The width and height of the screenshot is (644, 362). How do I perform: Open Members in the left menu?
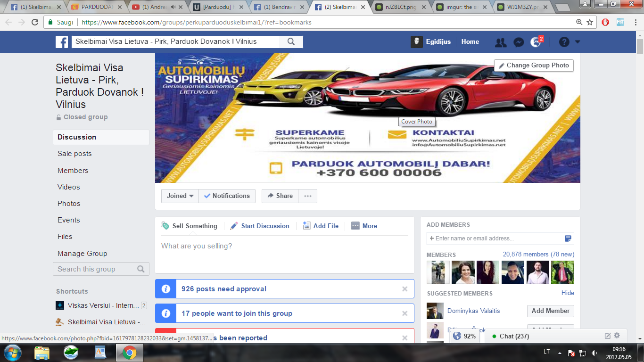(73, 171)
